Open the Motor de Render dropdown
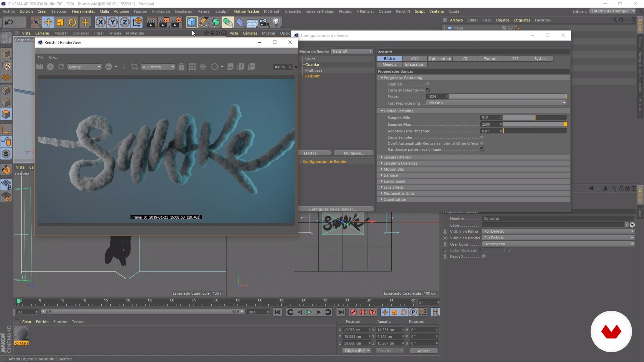This screenshot has height=362, width=644. [352, 51]
